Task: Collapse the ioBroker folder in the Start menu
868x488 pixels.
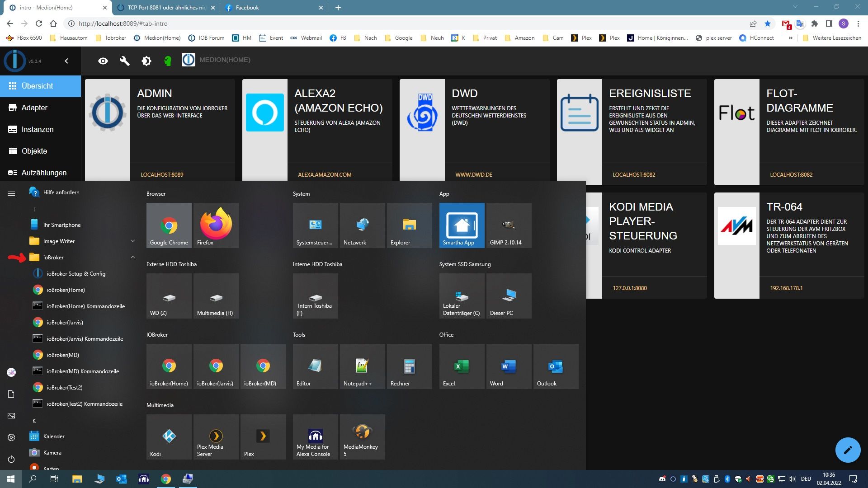Action: coord(133,258)
